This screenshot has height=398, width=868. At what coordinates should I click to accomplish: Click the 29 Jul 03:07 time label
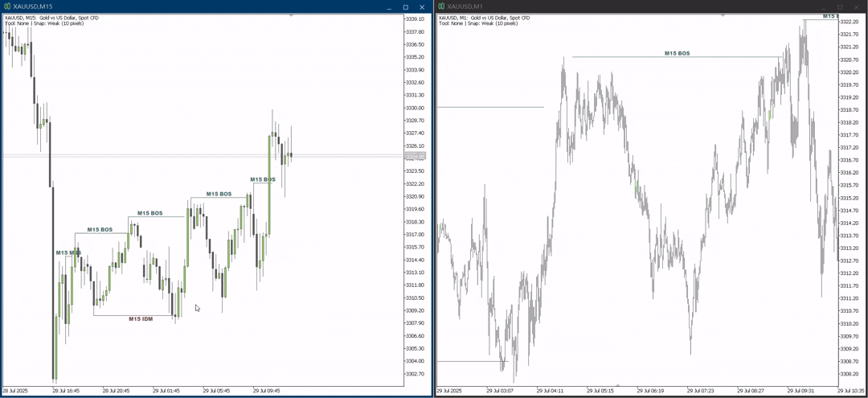501,391
